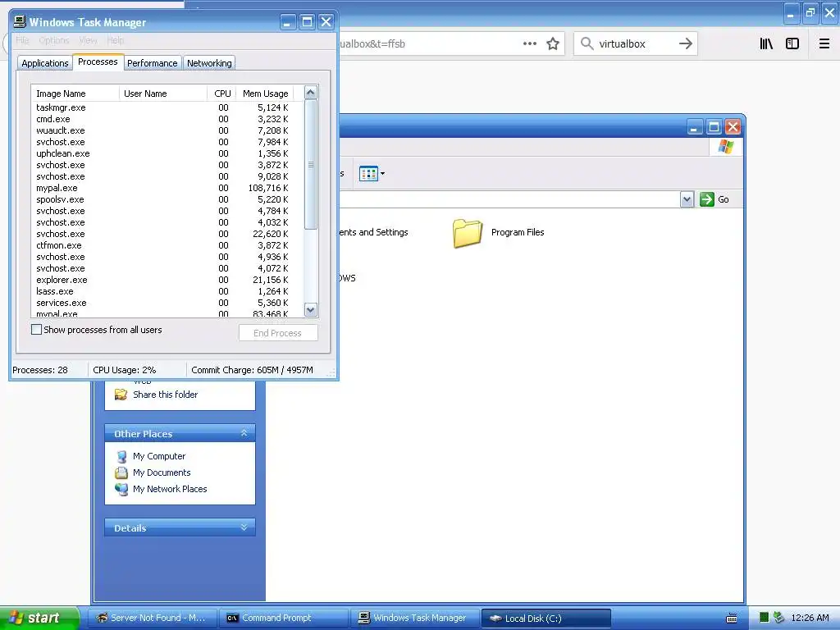This screenshot has width=840, height=630.
Task: Switch to Local Disk (C:) taskbar item
Action: (546, 619)
